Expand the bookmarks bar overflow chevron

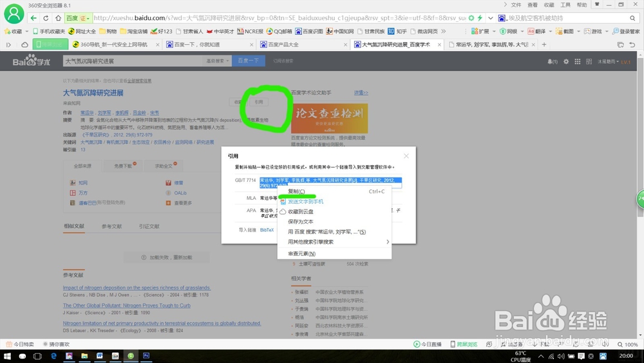(x=443, y=31)
